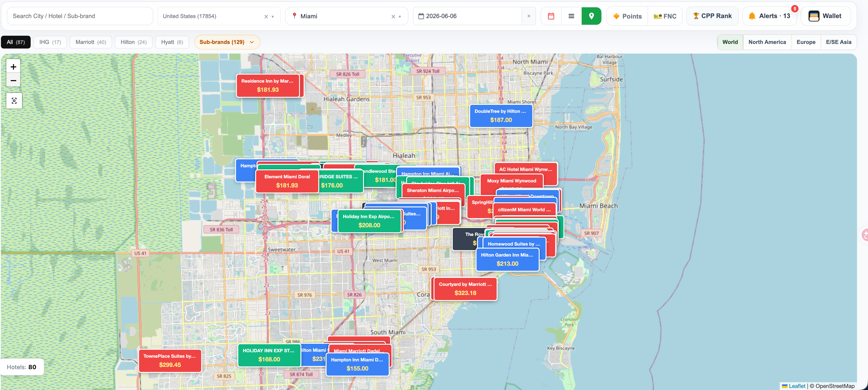Zoom out on the map
This screenshot has height=390, width=868.
click(13, 80)
